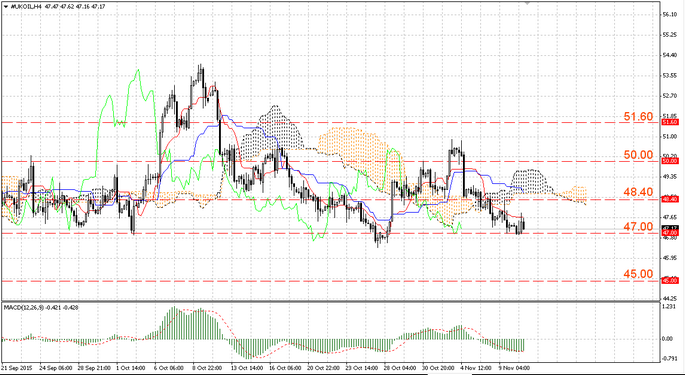
Task: Click the orange 50.00 level label
Action: coord(638,155)
